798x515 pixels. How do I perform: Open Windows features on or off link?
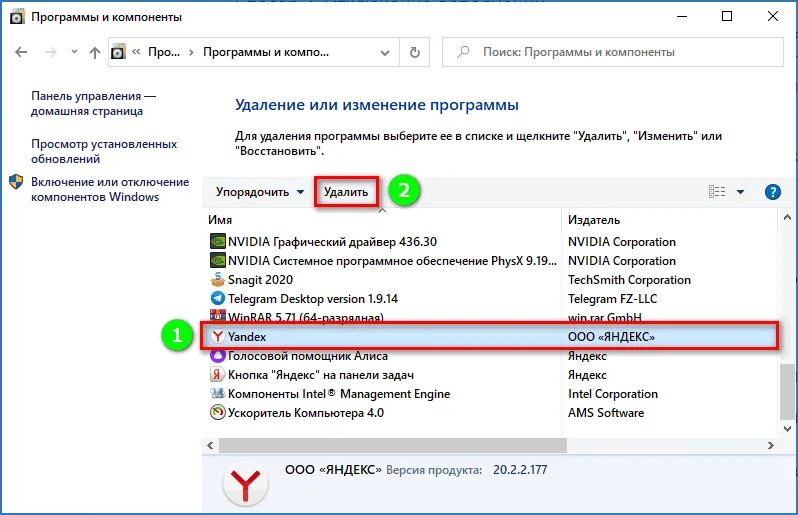(110, 189)
